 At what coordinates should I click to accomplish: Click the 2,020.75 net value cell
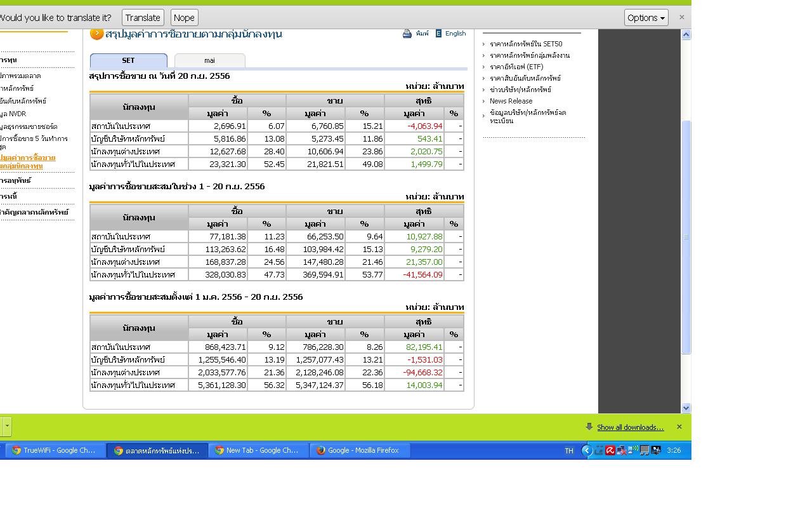[414, 152]
